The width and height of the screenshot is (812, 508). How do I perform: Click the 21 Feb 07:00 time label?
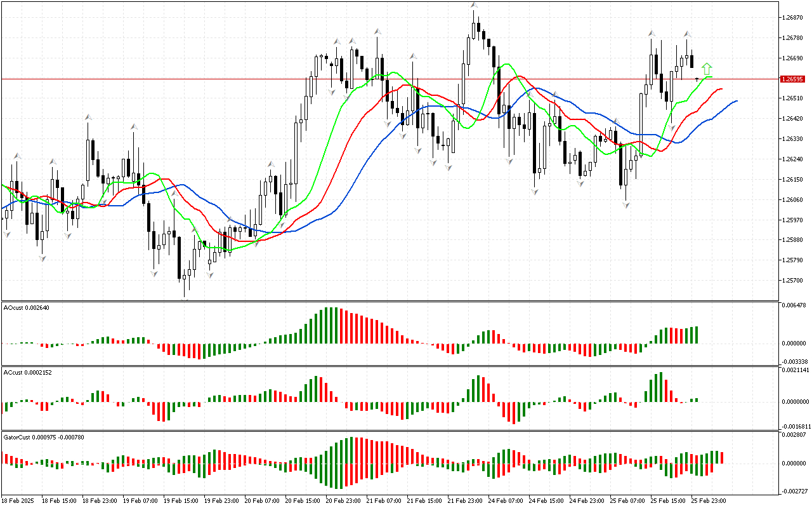384,501
